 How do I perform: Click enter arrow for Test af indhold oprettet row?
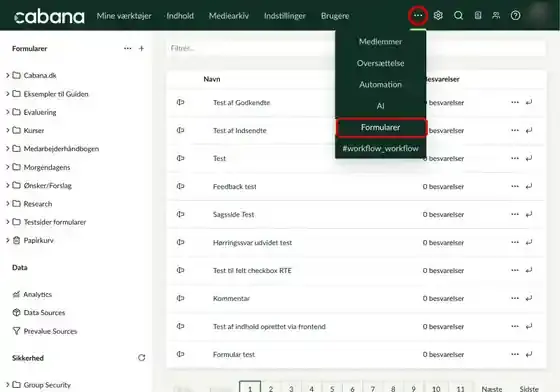pyautogui.click(x=529, y=326)
